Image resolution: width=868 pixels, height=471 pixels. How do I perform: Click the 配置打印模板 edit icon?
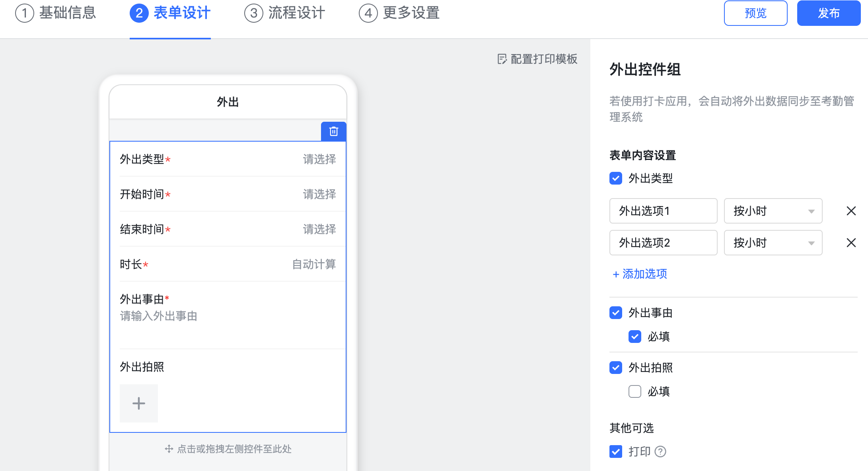pos(502,59)
